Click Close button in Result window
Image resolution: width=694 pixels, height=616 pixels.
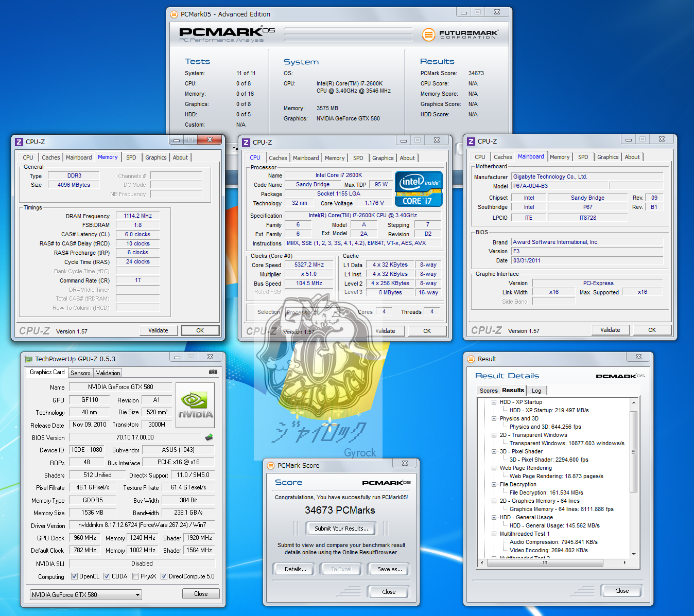622,591
